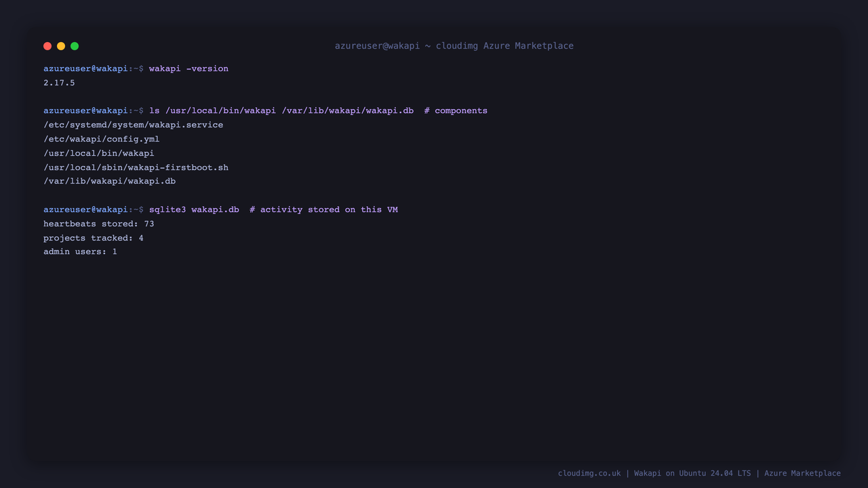
Task: Click the '/etc/systemd/system/wakapi.service' path
Action: click(133, 125)
